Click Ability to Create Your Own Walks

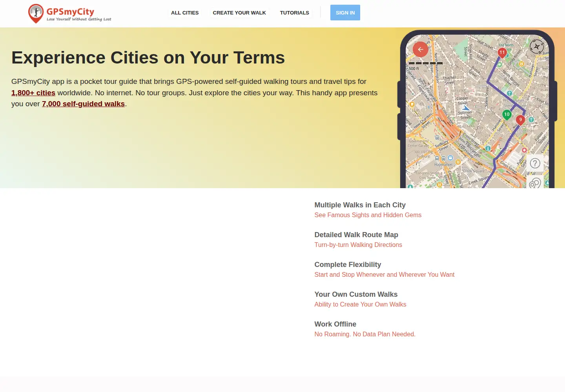(x=360, y=304)
